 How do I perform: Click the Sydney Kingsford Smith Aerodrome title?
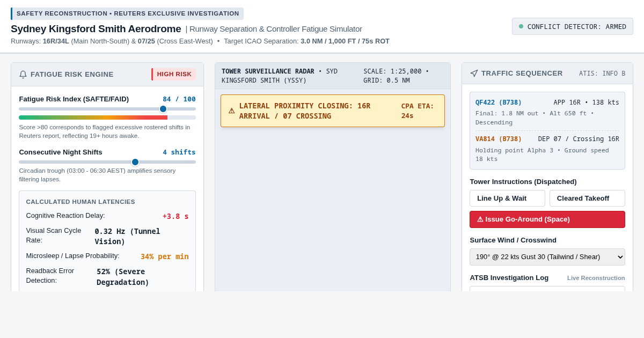(96, 29)
